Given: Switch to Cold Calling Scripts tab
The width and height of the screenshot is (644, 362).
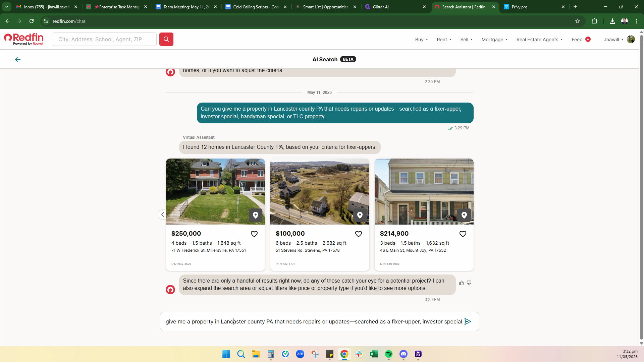Looking at the screenshot, I should 256,7.
